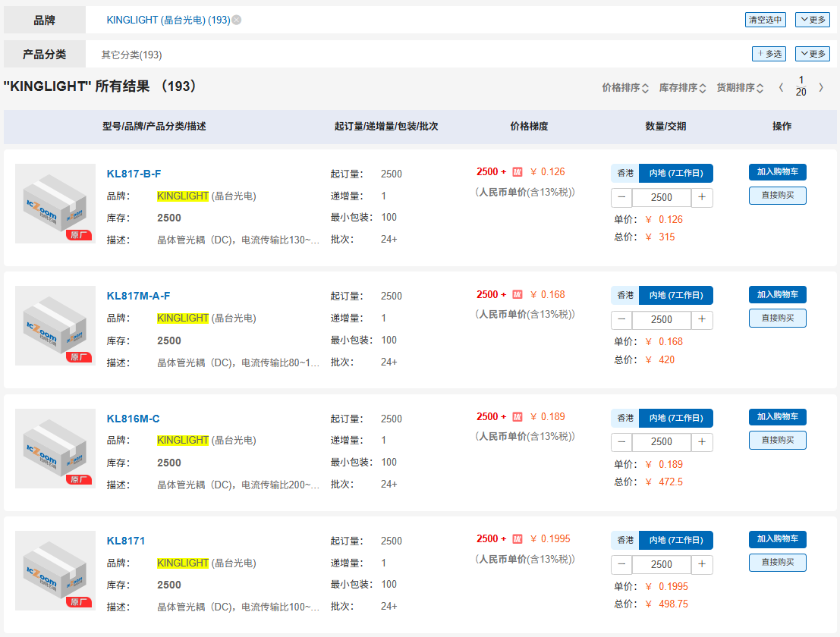Screen dimensions: 840x637
Task: Go to previous page arrow
Action: point(781,87)
